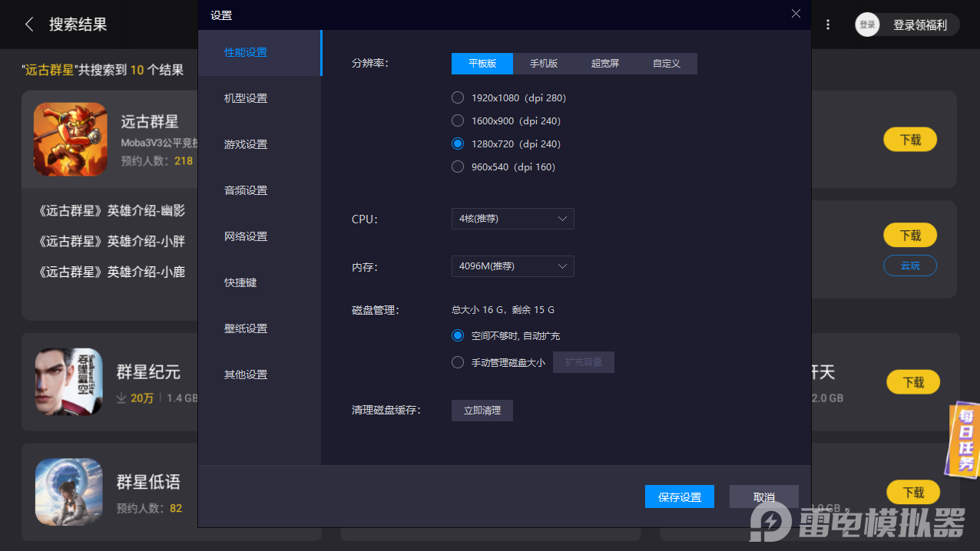Click the login avatar icon
The width and height of the screenshot is (980, 551).
pos(867,25)
